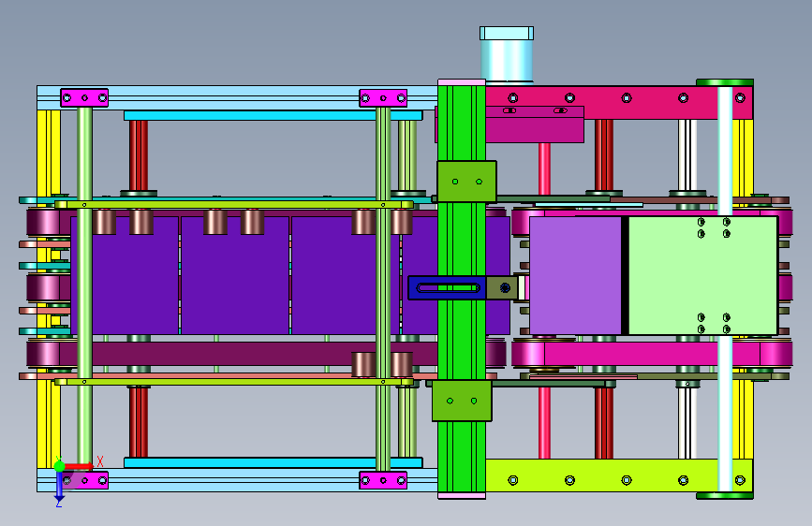812x526 pixels.
Task: Pick the bottom-middle magenta clamp block
Action: click(383, 480)
